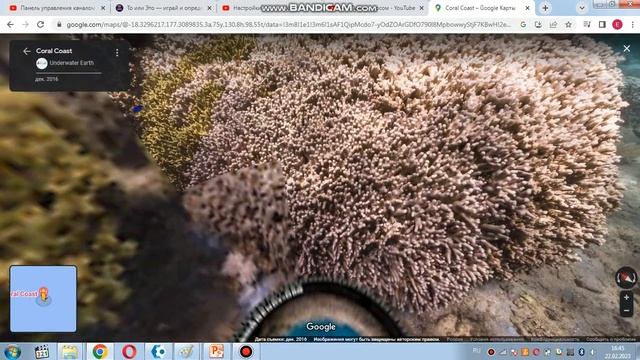Click the Google logo at bottom

[x=321, y=327]
